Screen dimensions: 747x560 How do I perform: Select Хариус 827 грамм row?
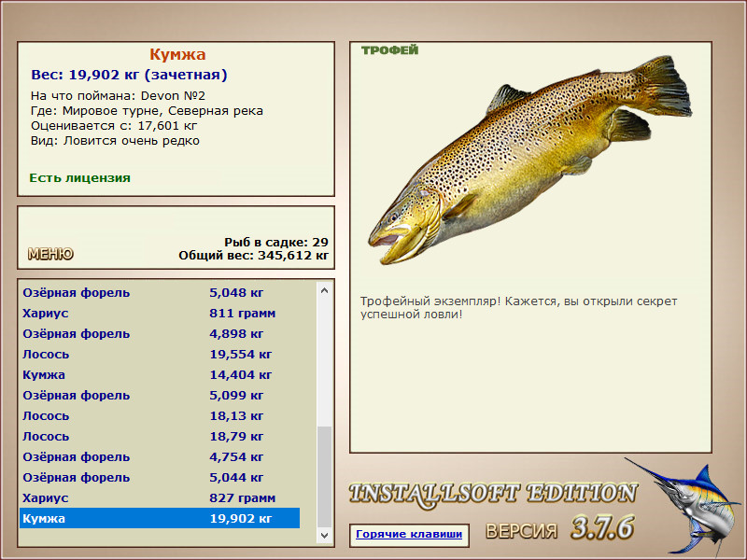[x=160, y=497]
